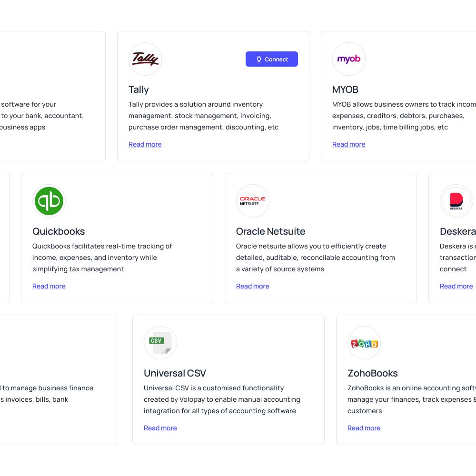
Task: Open Oracle Netsuite Read more link
Action: [253, 286]
